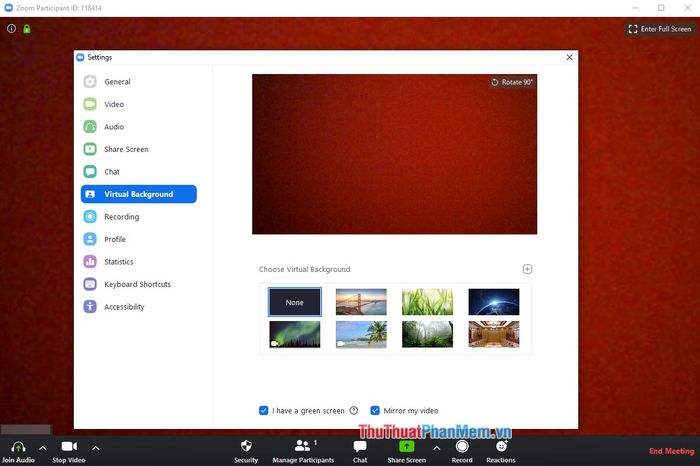The height and width of the screenshot is (466, 700).
Task: Maximize the Zoom meeting window
Action: 661,8
